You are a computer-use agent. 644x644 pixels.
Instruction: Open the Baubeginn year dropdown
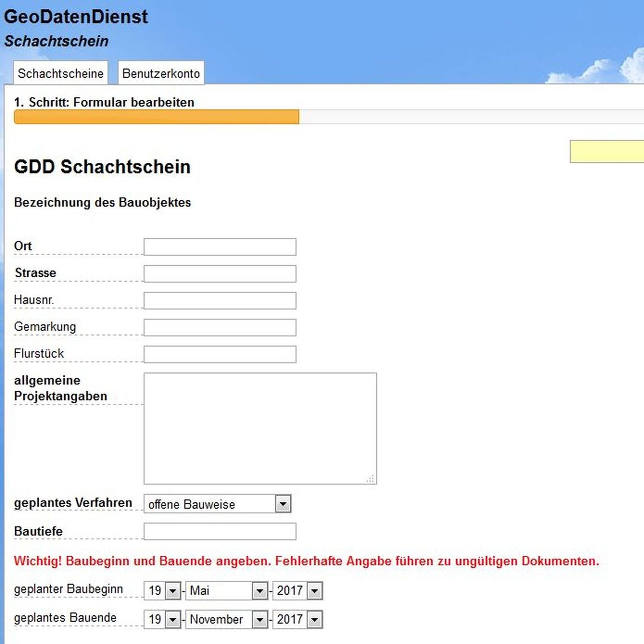pos(298,591)
